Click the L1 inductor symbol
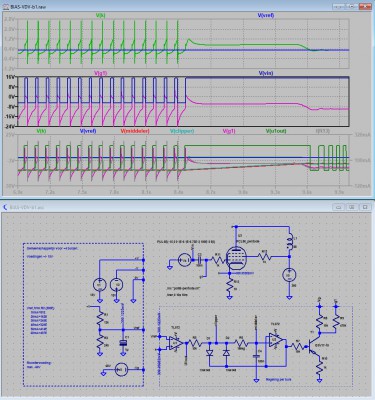 tap(289, 243)
